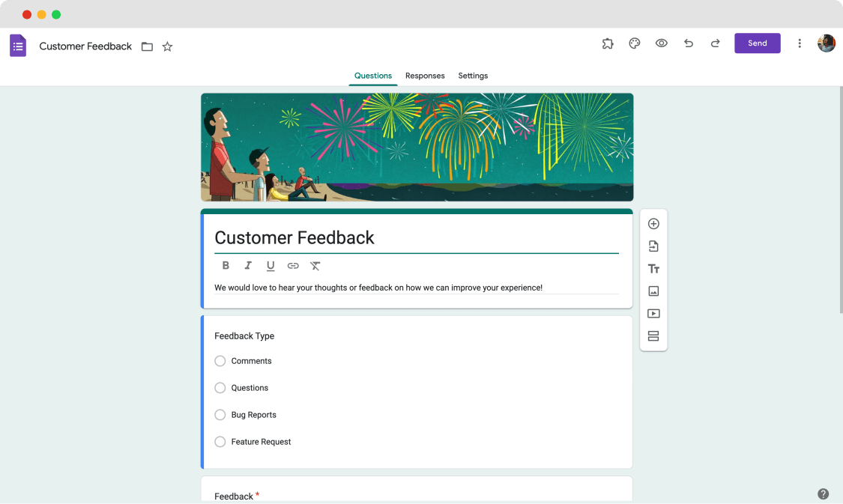Open the three-dot overflow menu
Viewport: 843px width, 504px height.
[x=800, y=43]
